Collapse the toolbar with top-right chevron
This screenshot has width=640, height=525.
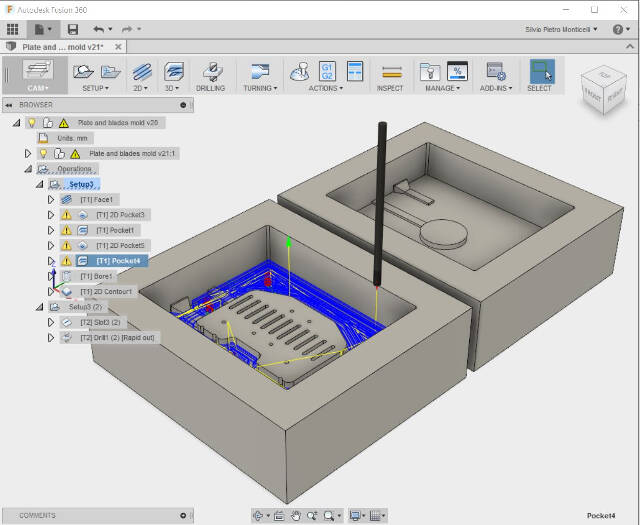(x=630, y=47)
